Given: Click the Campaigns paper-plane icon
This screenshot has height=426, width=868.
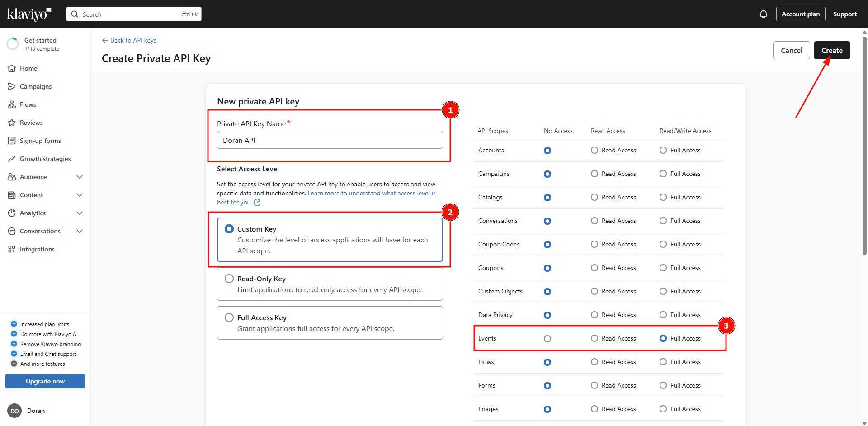Looking at the screenshot, I should point(12,86).
